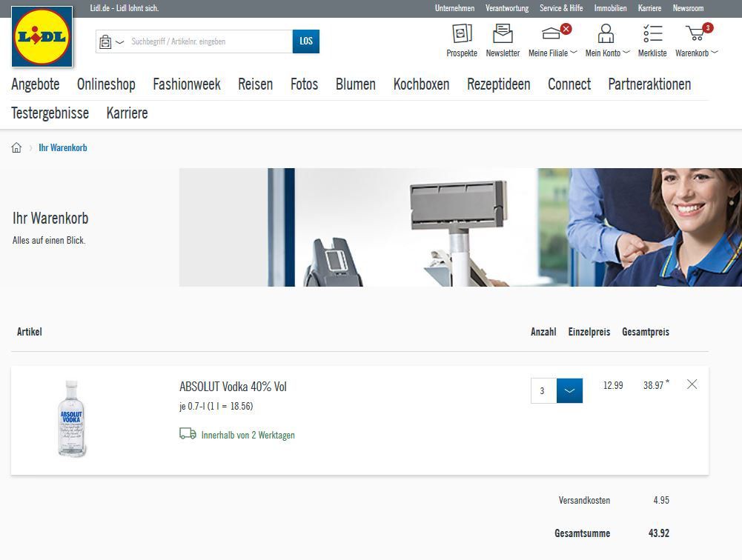742x560 pixels.
Task: Follow the Newsroom top link
Action: click(688, 8)
